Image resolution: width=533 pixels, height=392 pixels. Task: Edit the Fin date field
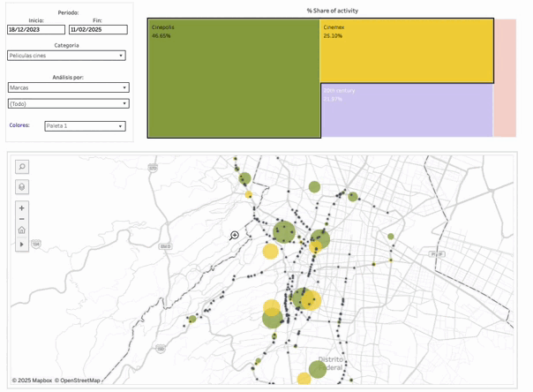pyautogui.click(x=98, y=30)
